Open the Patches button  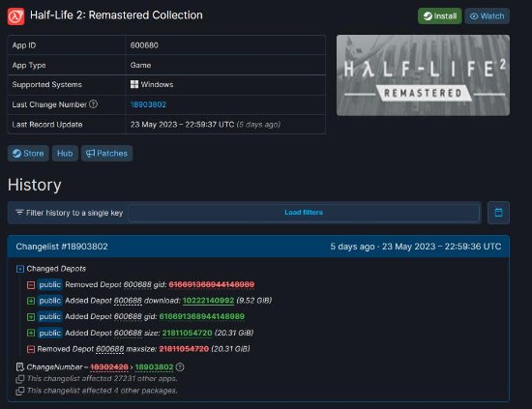[106, 154]
